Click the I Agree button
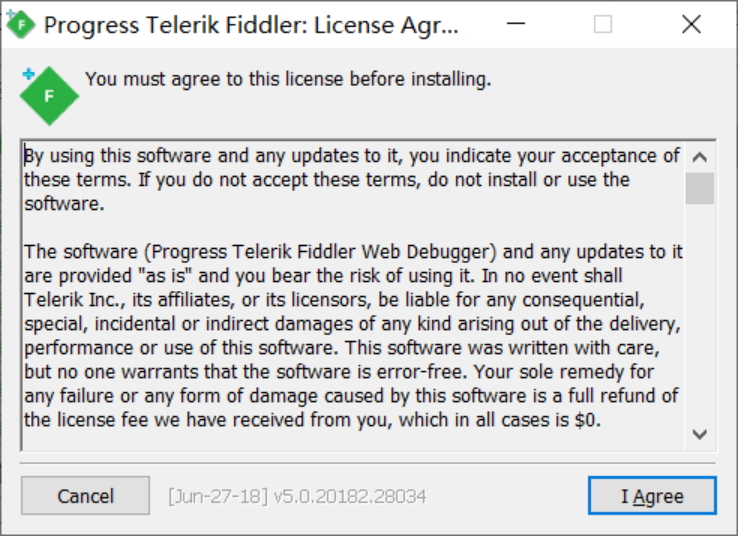This screenshot has width=738, height=536. click(652, 496)
